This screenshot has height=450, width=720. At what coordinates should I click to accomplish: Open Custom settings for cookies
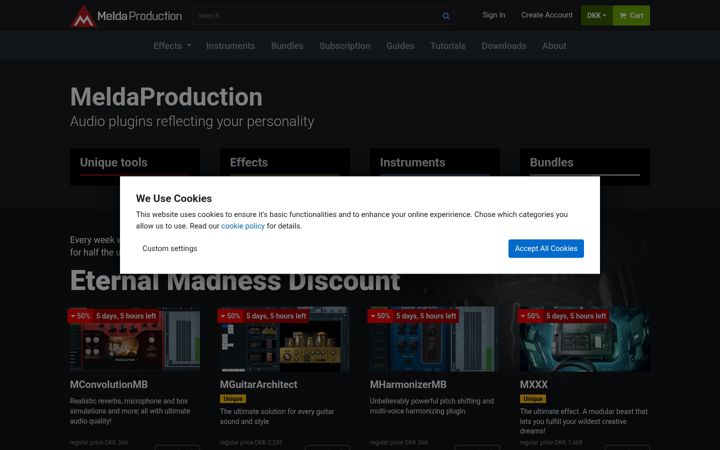169,248
